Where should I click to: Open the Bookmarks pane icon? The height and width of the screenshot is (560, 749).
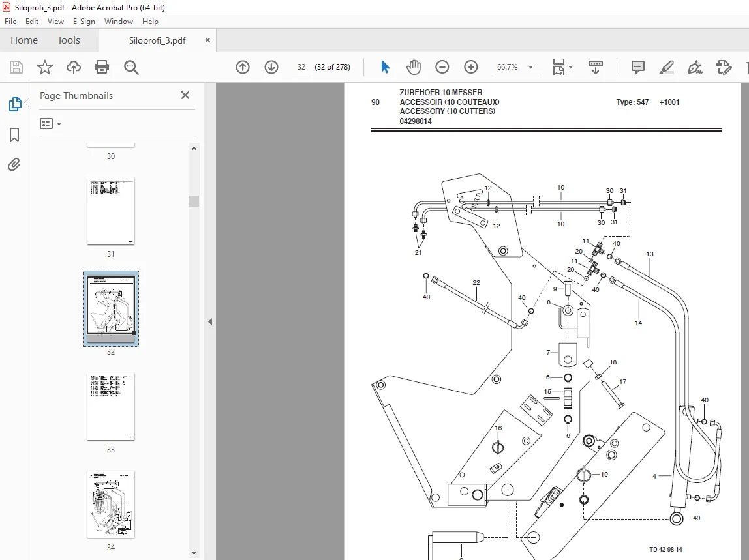point(14,135)
